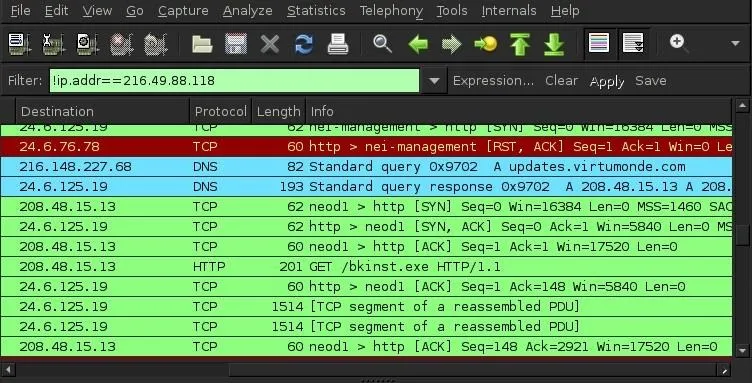Open a capture file folder icon

202,44
